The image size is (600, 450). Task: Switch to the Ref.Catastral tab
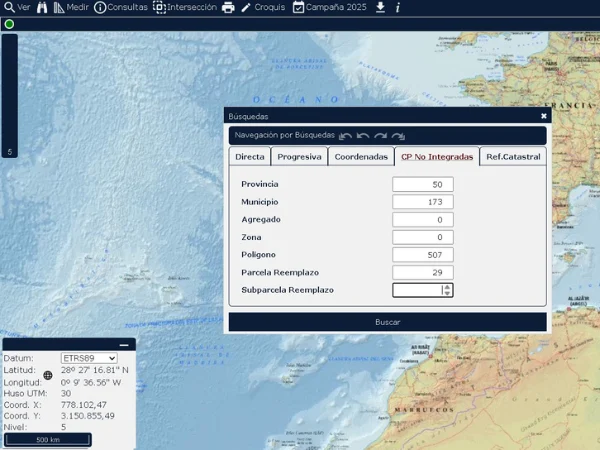click(513, 157)
